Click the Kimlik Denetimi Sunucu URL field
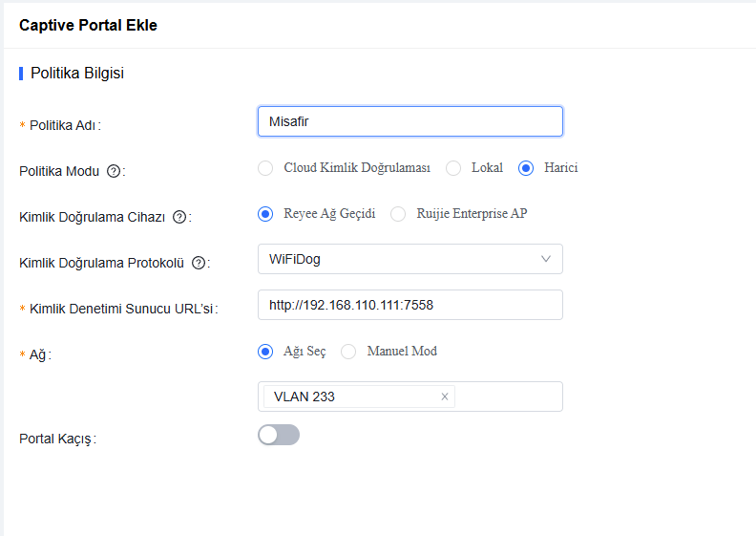Screen dimensions: 756x536 [409, 305]
